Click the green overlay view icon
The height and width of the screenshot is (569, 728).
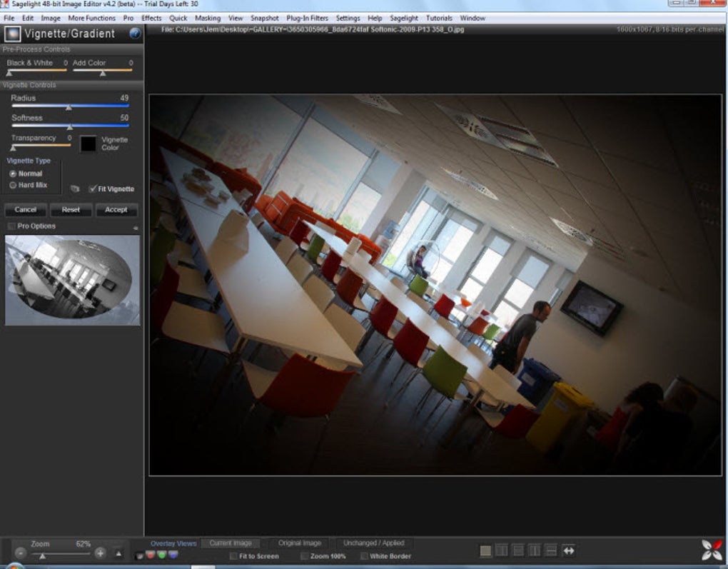pyautogui.click(x=162, y=555)
